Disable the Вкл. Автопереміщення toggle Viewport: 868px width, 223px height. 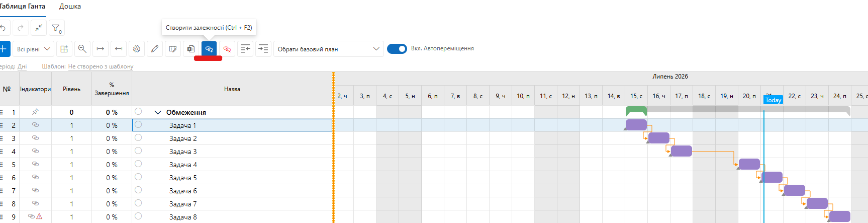coord(397,49)
